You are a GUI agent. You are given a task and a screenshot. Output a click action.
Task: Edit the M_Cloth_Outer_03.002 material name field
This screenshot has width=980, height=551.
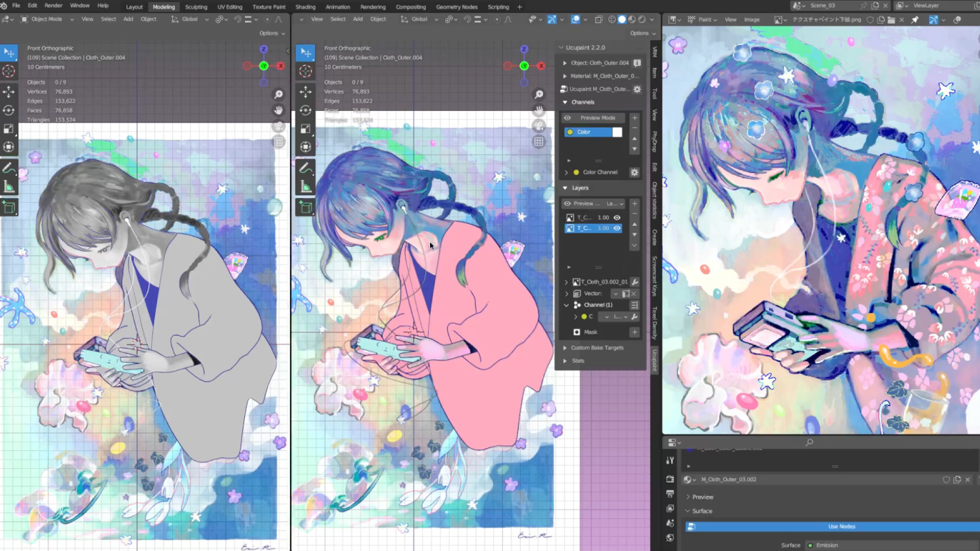point(819,480)
